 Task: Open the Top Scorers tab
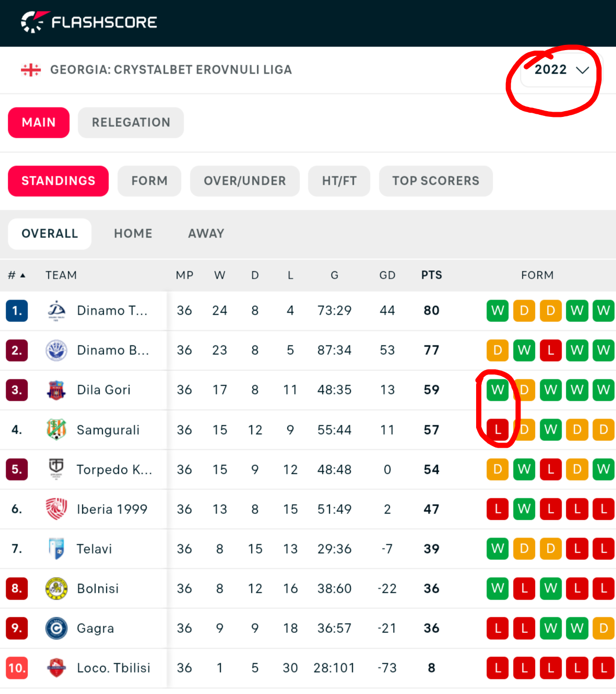point(435,181)
